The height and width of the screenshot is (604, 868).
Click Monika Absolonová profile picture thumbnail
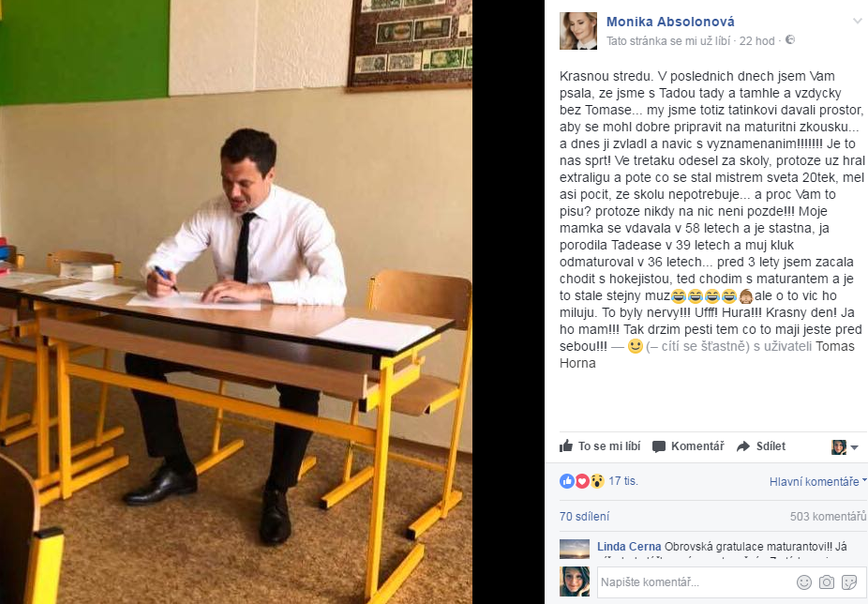coord(578,31)
